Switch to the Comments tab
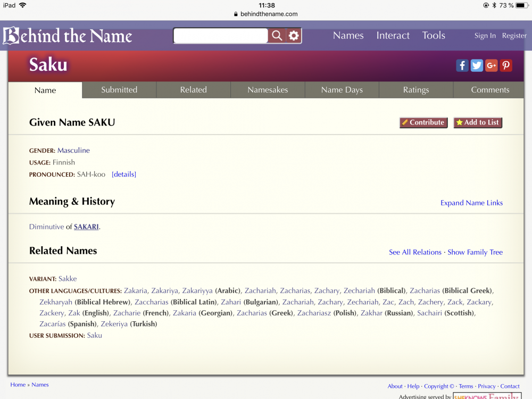Viewport: 532px width, 399px height. 489,90
